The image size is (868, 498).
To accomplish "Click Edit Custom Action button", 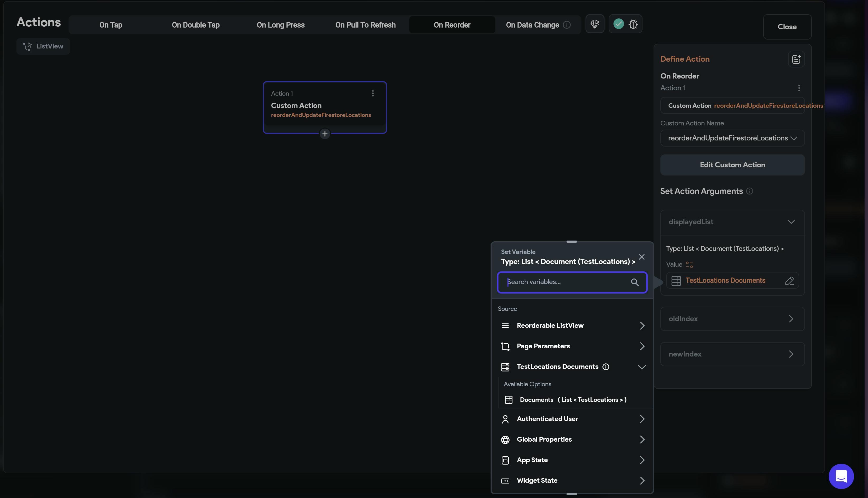I will (x=732, y=165).
